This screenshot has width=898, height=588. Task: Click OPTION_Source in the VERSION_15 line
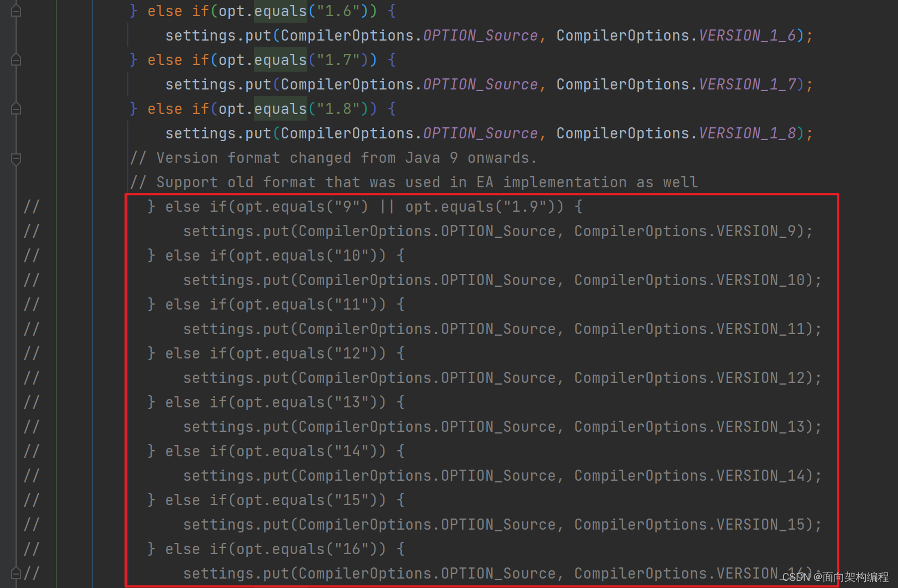coord(498,525)
